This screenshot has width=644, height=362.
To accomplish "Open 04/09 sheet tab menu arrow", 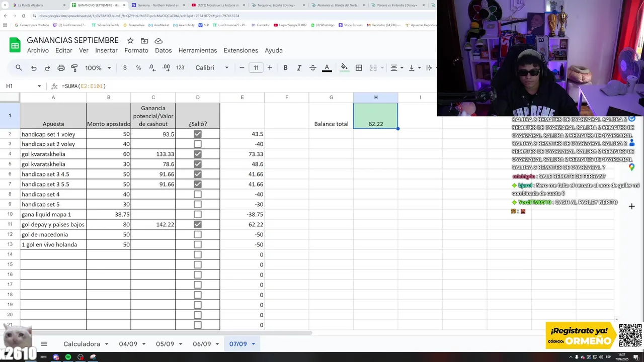I will click(x=143, y=344).
